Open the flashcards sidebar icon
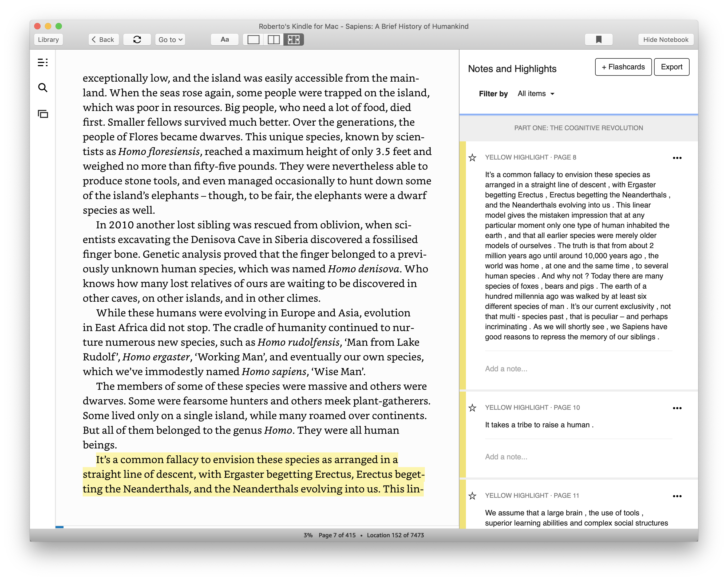728x581 pixels. [x=42, y=114]
